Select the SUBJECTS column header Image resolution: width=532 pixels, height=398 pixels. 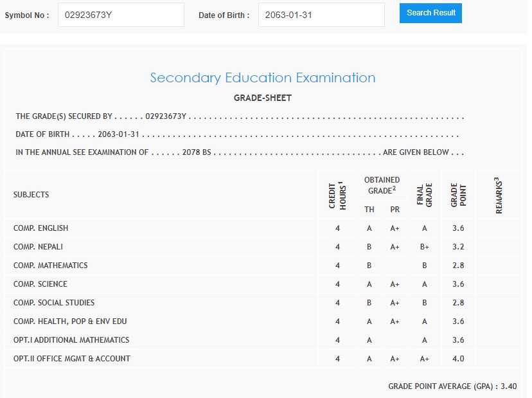coord(31,195)
